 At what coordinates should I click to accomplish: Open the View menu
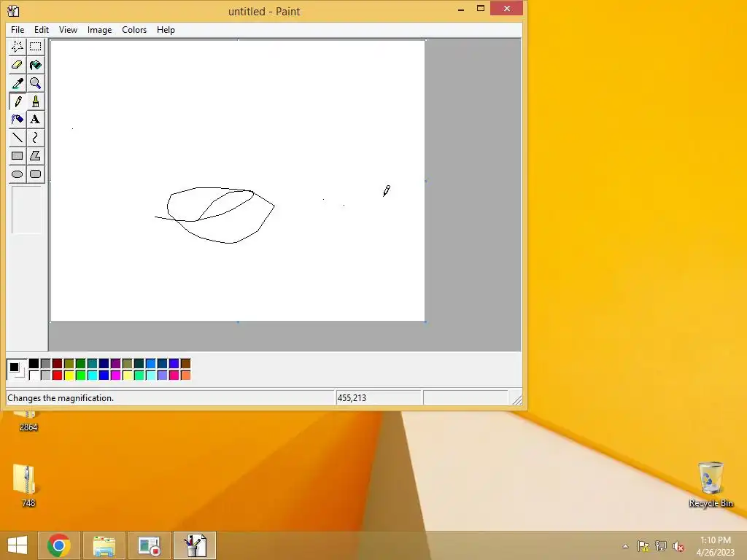[68, 29]
